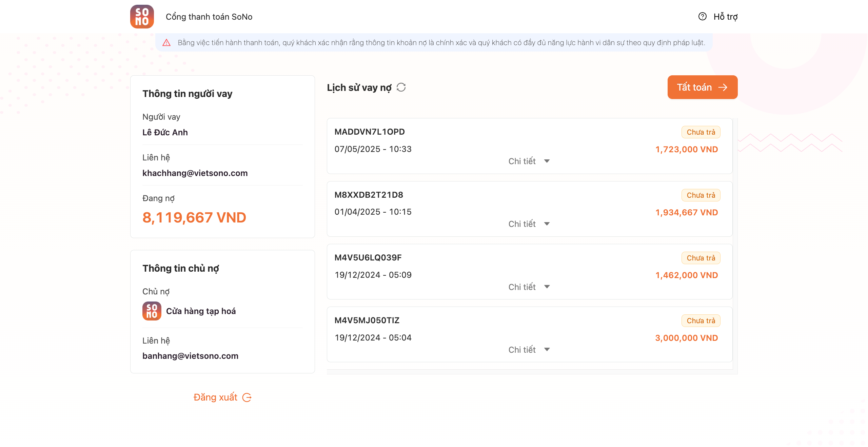Expand Chi tiết for loan M8XXDB2T21D8
The width and height of the screenshot is (868, 447).
click(529, 224)
